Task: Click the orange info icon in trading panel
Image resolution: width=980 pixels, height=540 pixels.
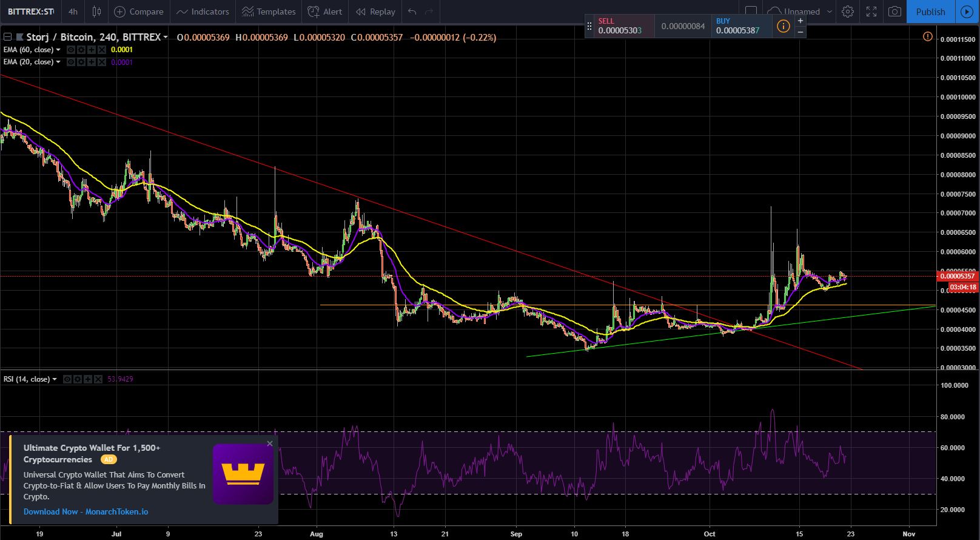Action: pos(784,26)
